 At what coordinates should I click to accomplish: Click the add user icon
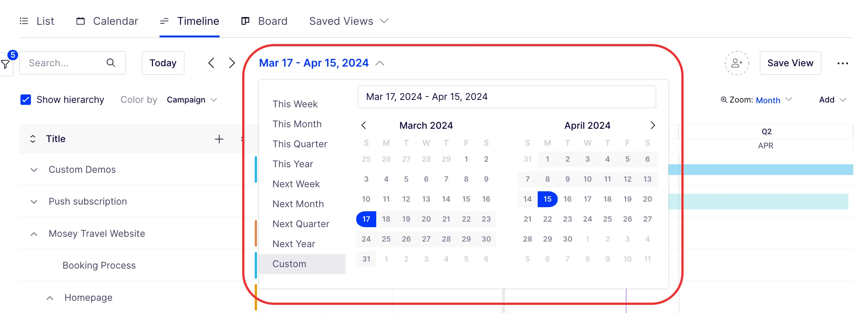(737, 63)
